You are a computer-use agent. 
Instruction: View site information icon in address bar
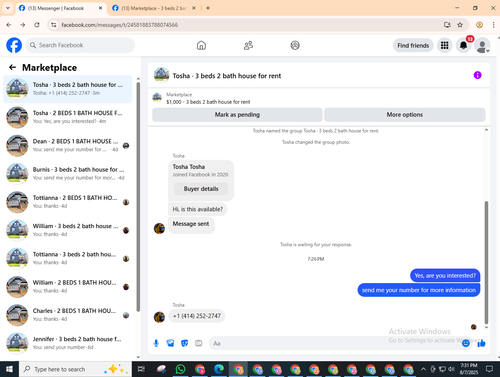[54, 25]
